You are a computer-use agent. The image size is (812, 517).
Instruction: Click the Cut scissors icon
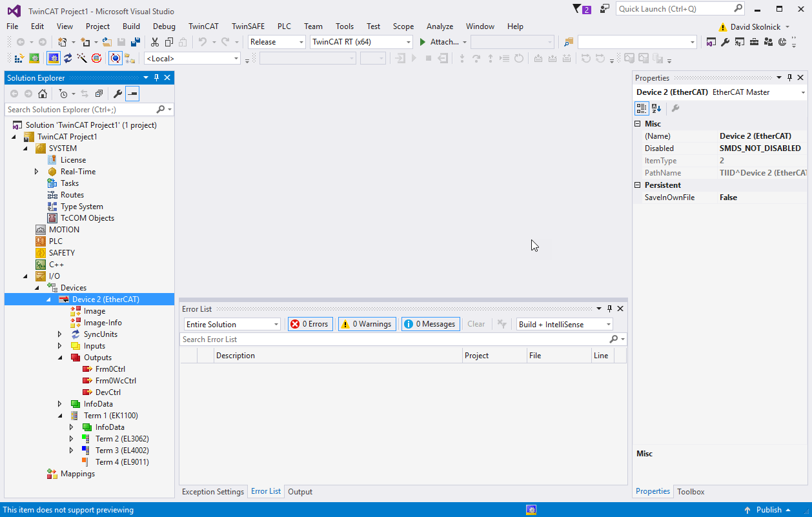155,42
